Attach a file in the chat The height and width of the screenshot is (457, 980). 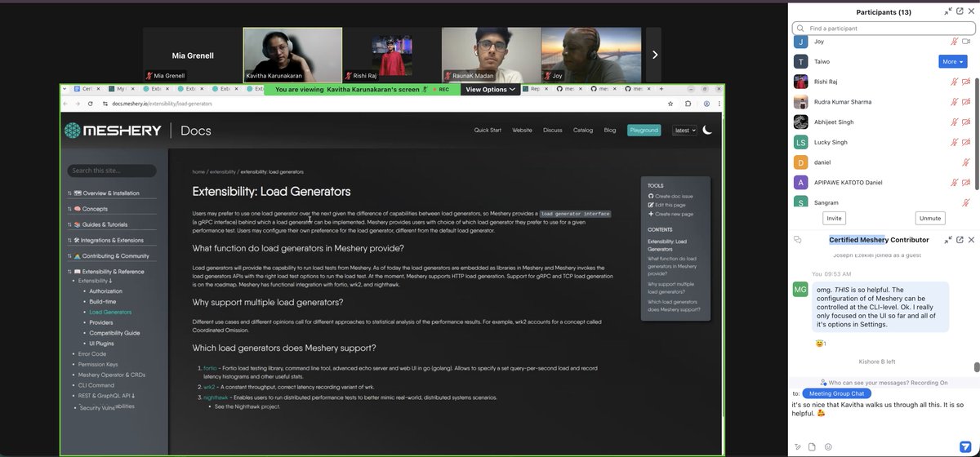pyautogui.click(x=812, y=446)
